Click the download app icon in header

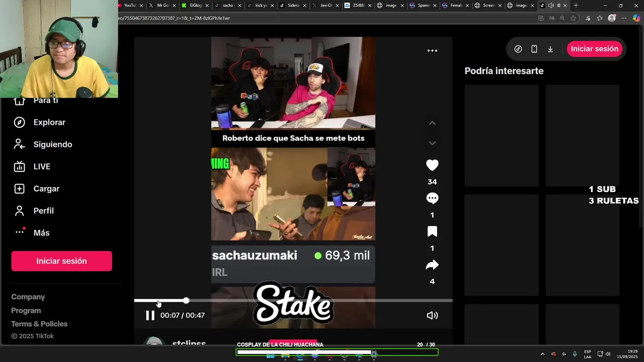click(550, 49)
